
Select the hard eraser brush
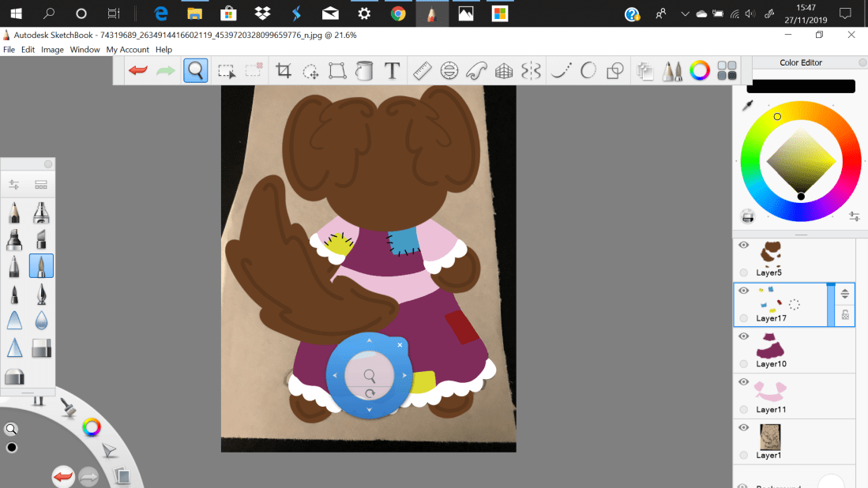[41, 347]
